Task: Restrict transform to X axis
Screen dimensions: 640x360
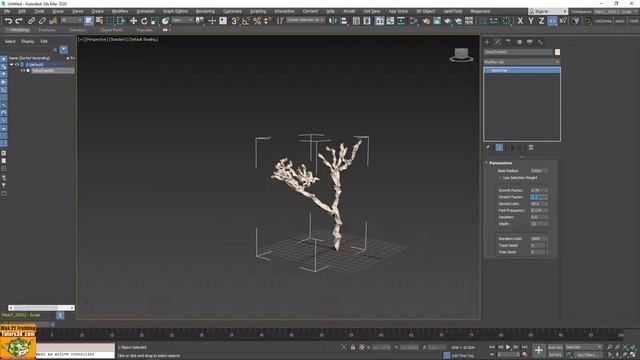Action: click(x=520, y=21)
